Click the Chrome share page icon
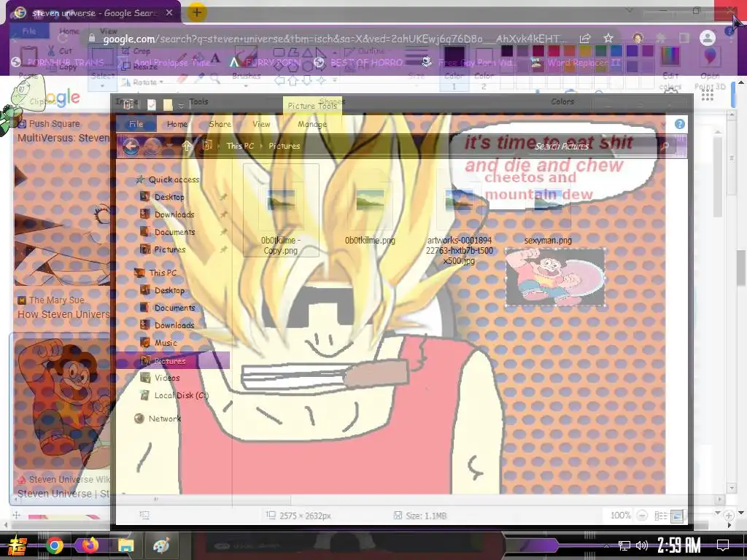This screenshot has height=560, width=747. coord(585,38)
